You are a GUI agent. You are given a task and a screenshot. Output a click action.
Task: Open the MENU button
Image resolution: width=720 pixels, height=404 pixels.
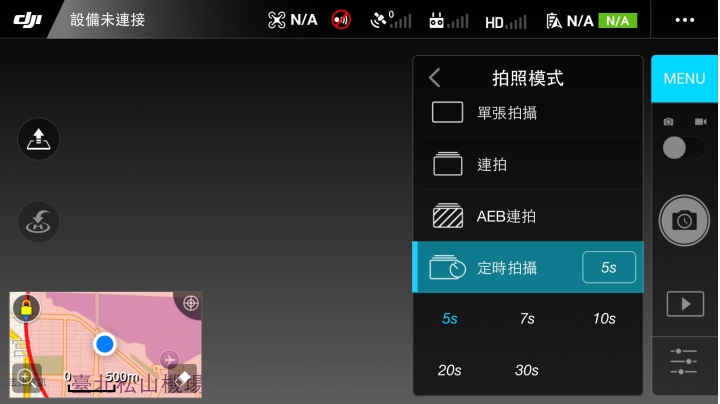tap(684, 79)
